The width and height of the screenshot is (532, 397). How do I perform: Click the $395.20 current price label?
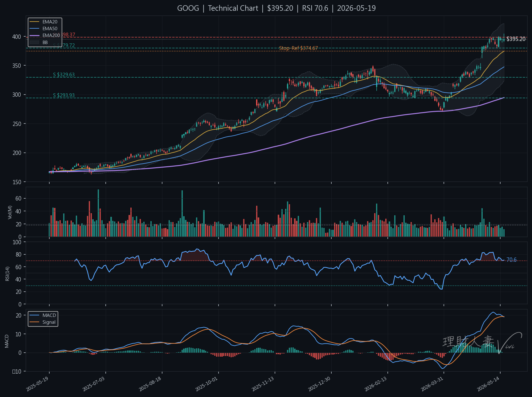click(x=516, y=39)
